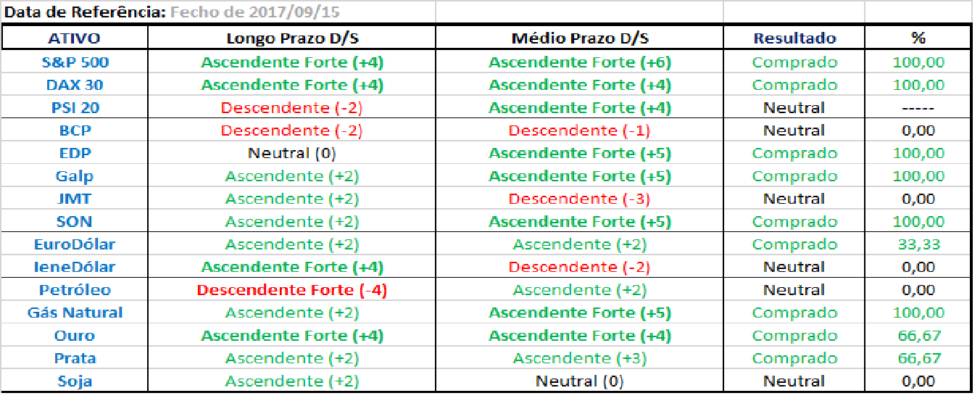Select the IeneDólar asset cell
The width and height of the screenshot is (980, 401).
pyautogui.click(x=75, y=267)
